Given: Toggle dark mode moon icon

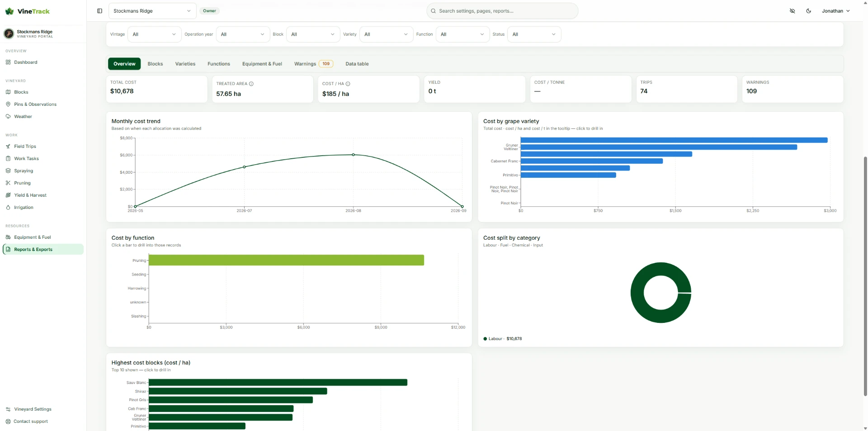Looking at the screenshot, I should pos(808,11).
